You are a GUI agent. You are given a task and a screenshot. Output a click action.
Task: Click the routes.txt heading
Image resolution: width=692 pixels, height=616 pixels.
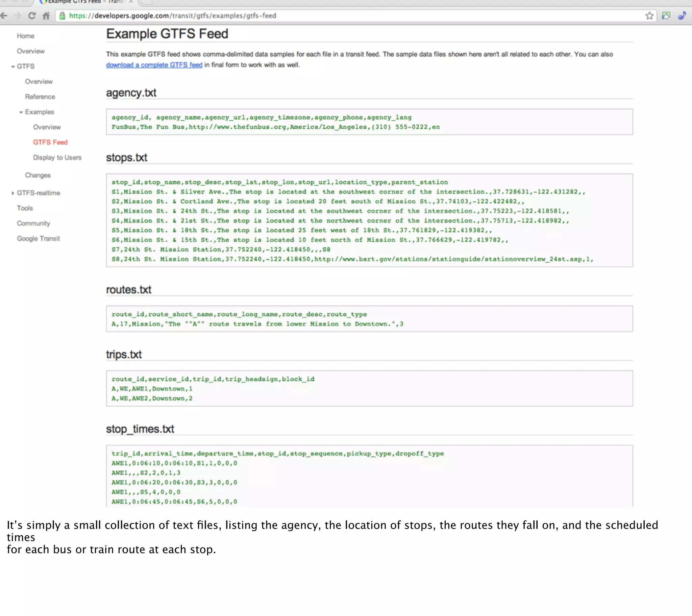point(129,290)
